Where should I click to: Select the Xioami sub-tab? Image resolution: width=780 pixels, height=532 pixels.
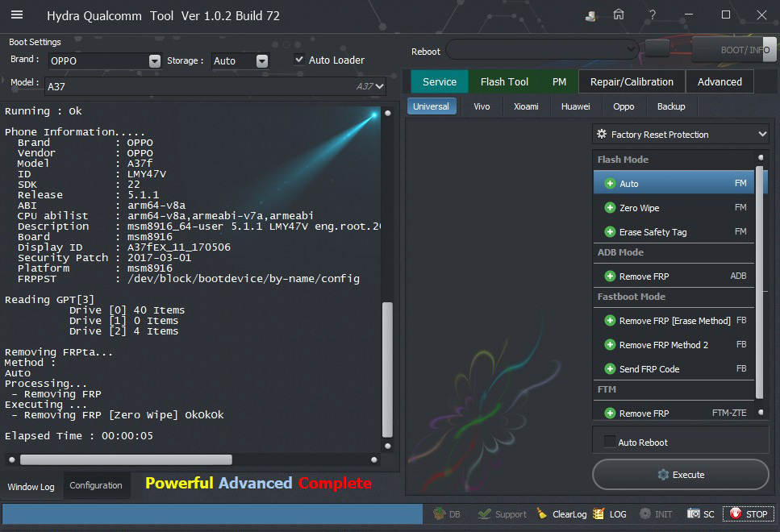click(x=526, y=106)
